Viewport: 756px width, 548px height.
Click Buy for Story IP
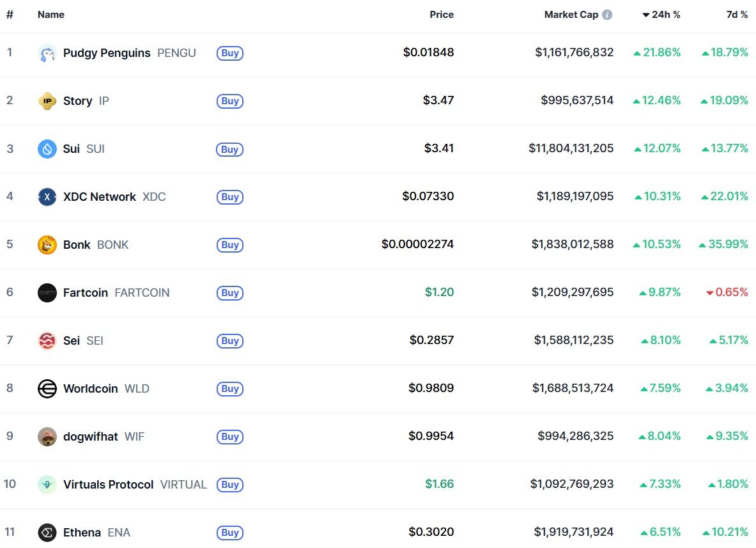click(230, 101)
